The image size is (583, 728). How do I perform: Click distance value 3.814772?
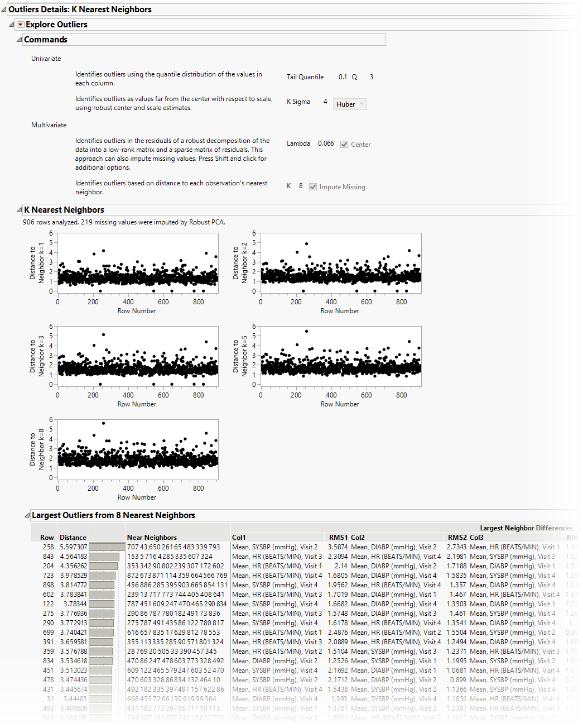(x=73, y=585)
